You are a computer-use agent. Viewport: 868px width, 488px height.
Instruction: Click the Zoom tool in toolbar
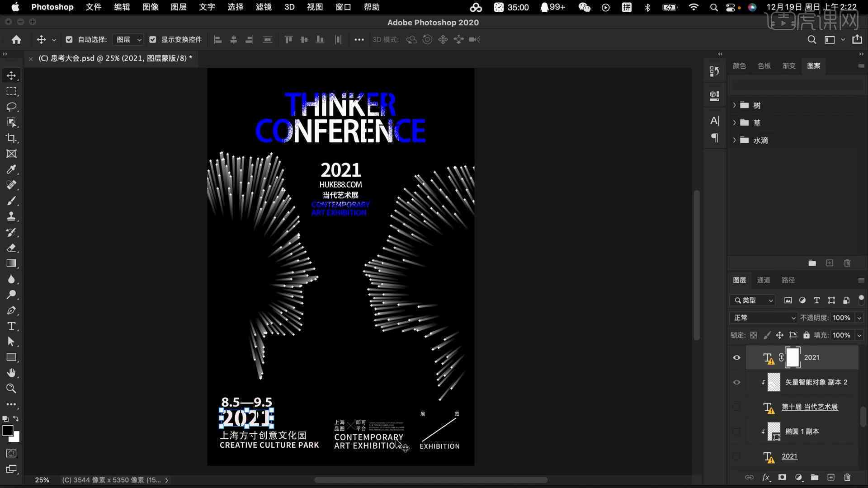tap(11, 389)
